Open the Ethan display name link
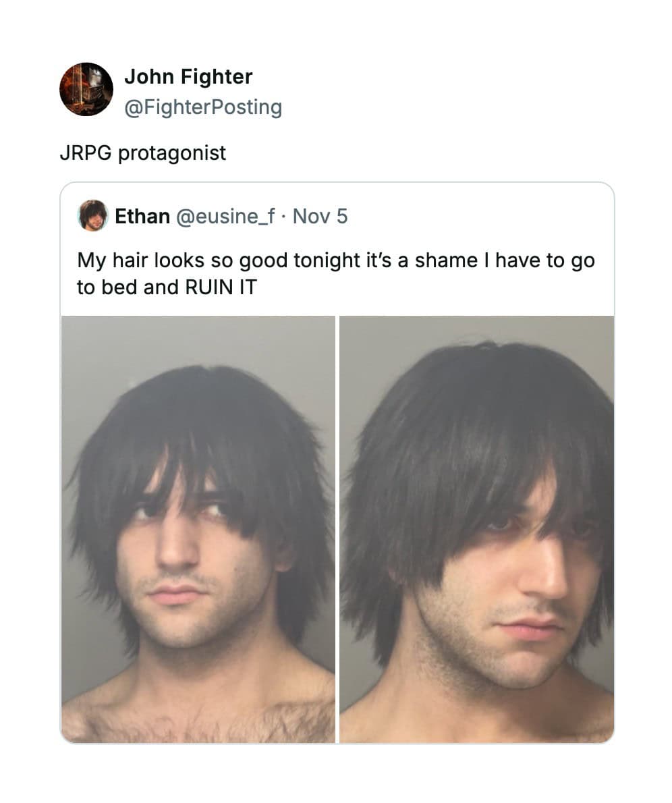This screenshot has height=803, width=672. (142, 216)
